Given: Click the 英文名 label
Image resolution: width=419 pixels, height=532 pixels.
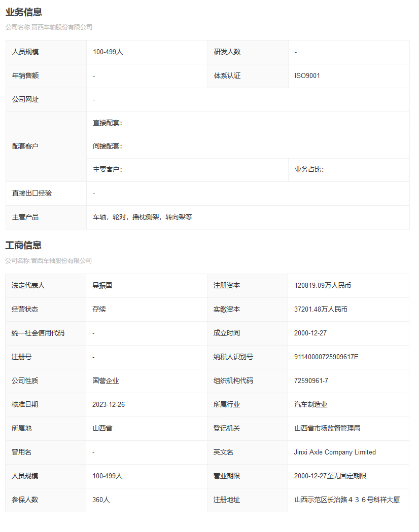Looking at the screenshot, I should click(223, 452).
